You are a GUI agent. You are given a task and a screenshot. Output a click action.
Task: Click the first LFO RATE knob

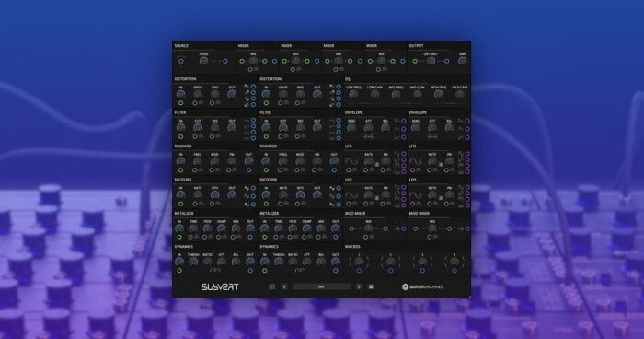(x=368, y=162)
